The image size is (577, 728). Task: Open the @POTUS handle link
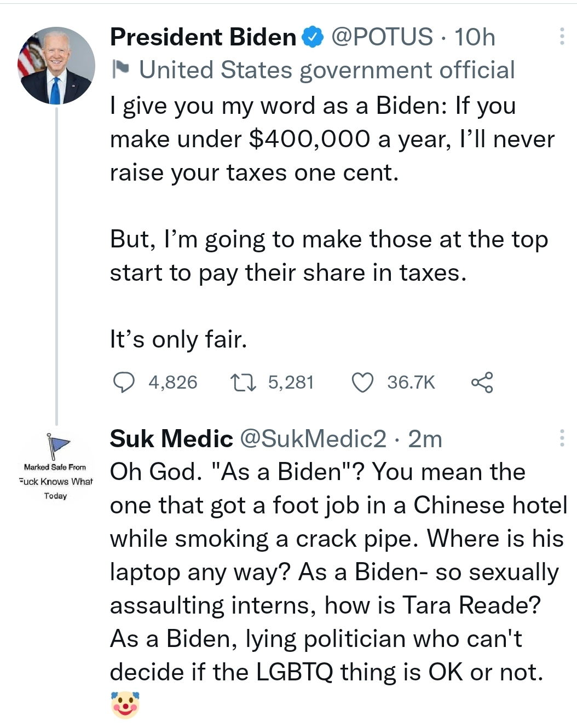click(x=382, y=37)
